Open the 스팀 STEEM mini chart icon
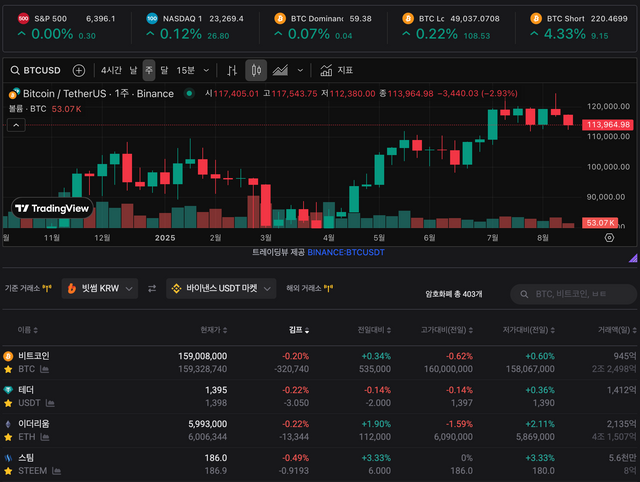The width and height of the screenshot is (640, 482). [56, 471]
